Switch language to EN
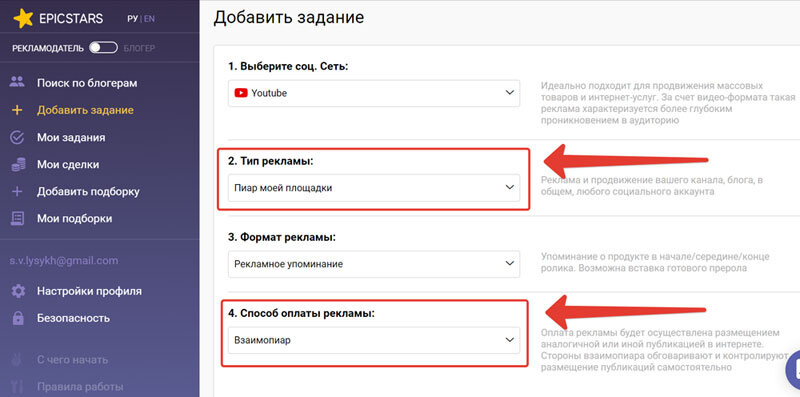The height and width of the screenshot is (397, 800). click(149, 19)
